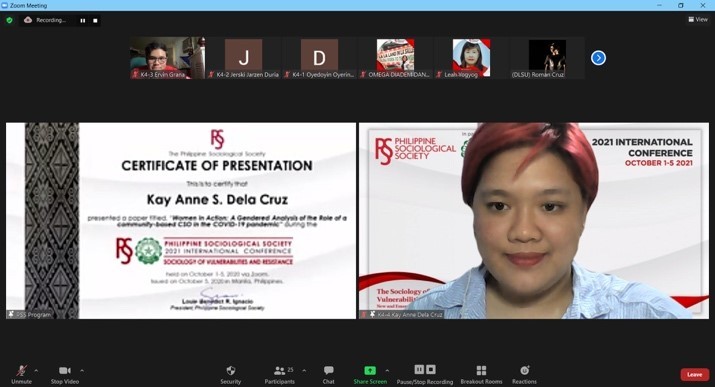Click the Zoom Meeting title bar icon

tap(5, 5)
